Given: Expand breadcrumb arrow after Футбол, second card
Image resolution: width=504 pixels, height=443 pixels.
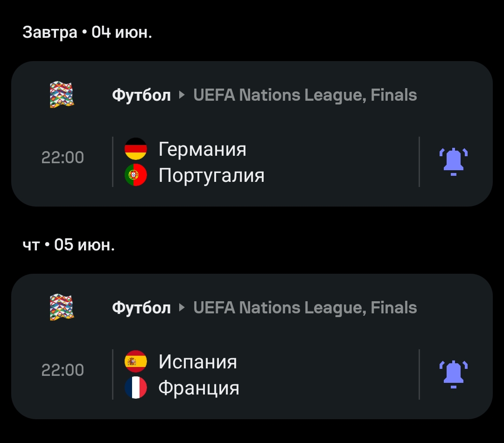Looking at the screenshot, I should (x=182, y=307).
